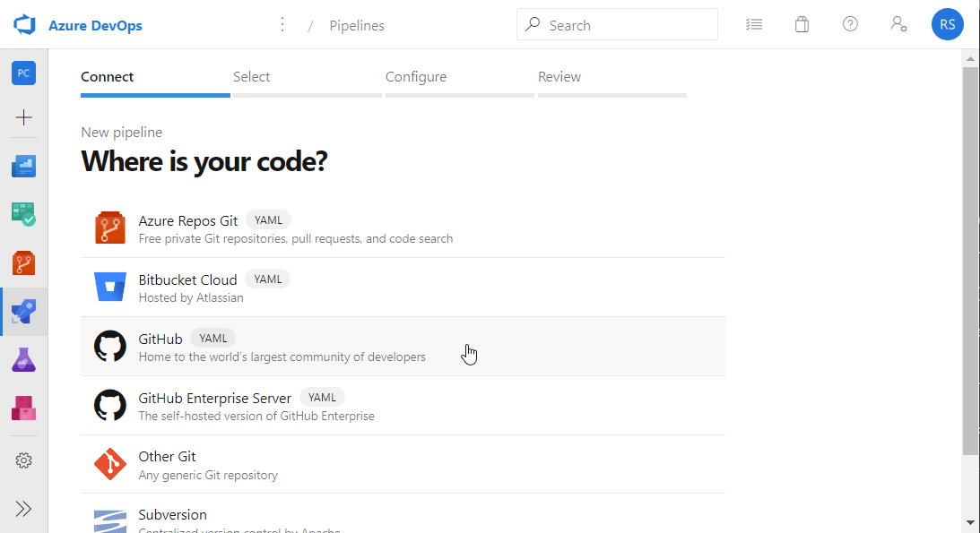The image size is (980, 533).
Task: Click the Bitbucket Cloud bucket icon
Action: tap(110, 287)
